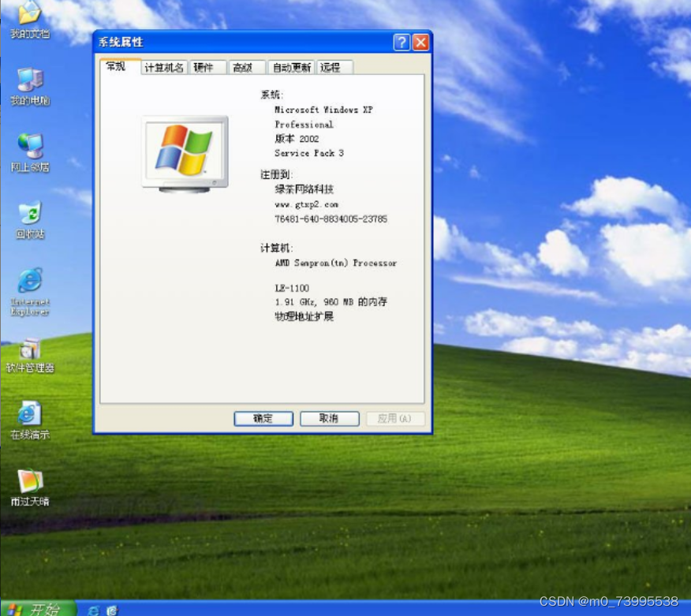
Task: Switch to the 计算机名 tab
Action: coord(164,67)
